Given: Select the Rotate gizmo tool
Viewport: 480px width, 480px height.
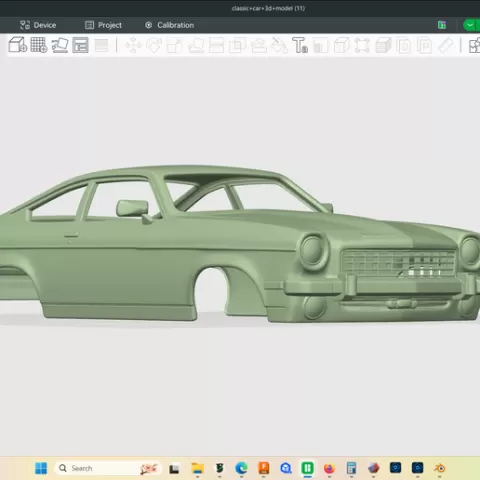Looking at the screenshot, I should (154, 45).
